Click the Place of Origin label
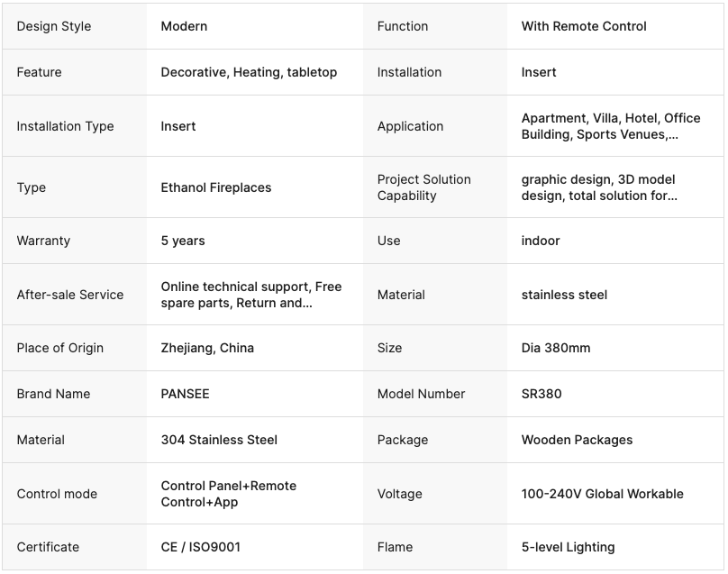 [x=60, y=348]
